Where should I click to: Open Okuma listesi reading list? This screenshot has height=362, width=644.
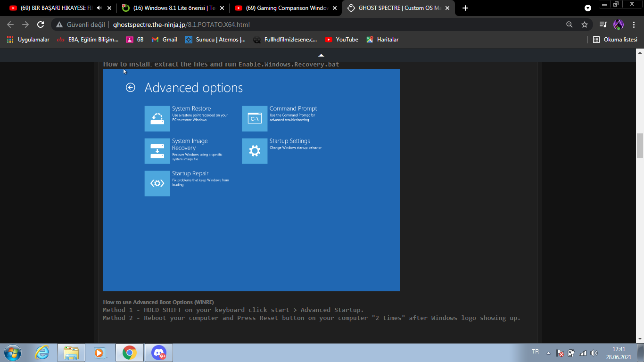[615, 40]
